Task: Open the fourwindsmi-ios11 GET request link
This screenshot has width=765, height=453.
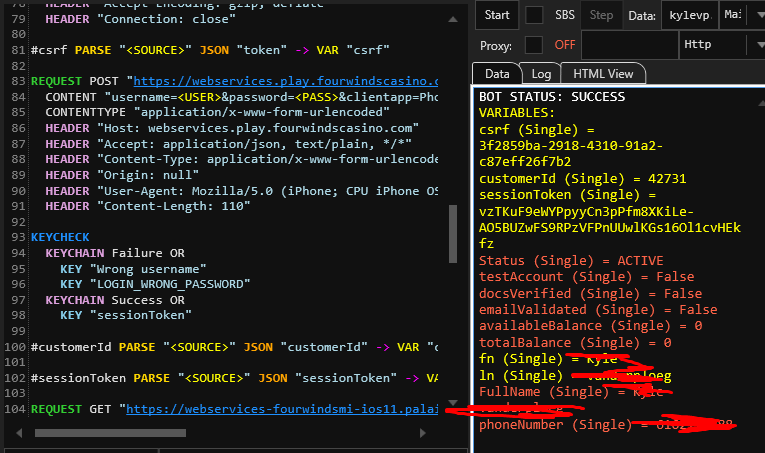Action: click(x=282, y=409)
